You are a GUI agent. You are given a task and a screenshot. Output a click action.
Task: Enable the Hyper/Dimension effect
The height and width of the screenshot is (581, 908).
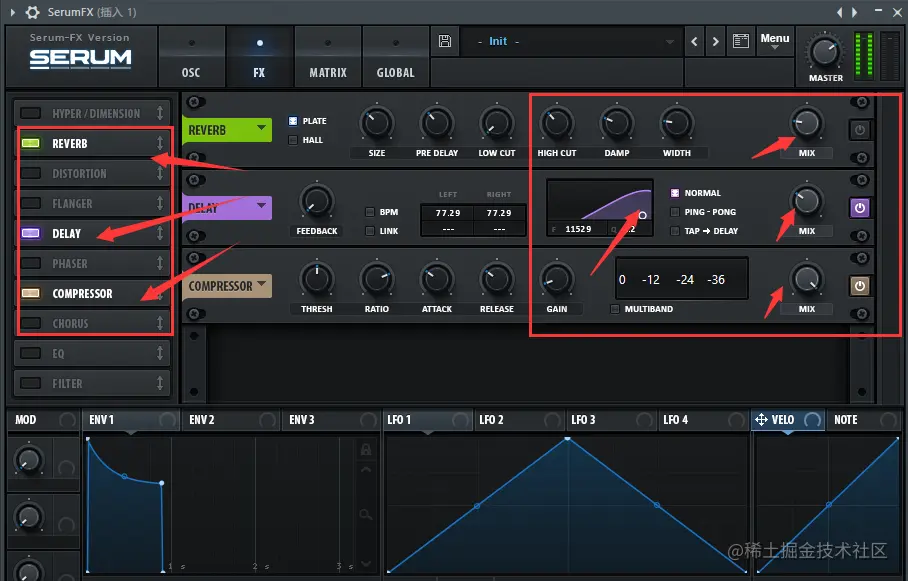31,113
